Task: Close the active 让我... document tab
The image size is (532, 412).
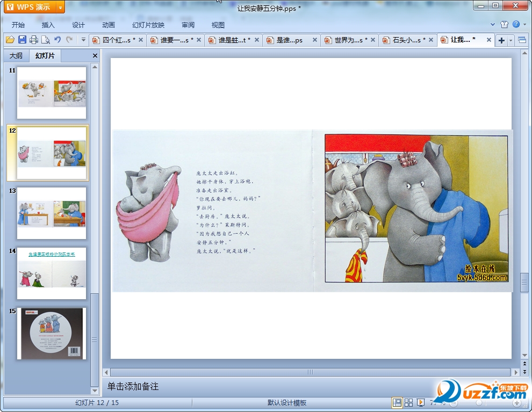Action: (x=489, y=40)
